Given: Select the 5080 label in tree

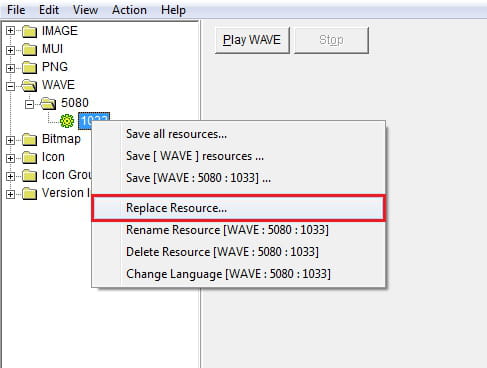Looking at the screenshot, I should 75,103.
